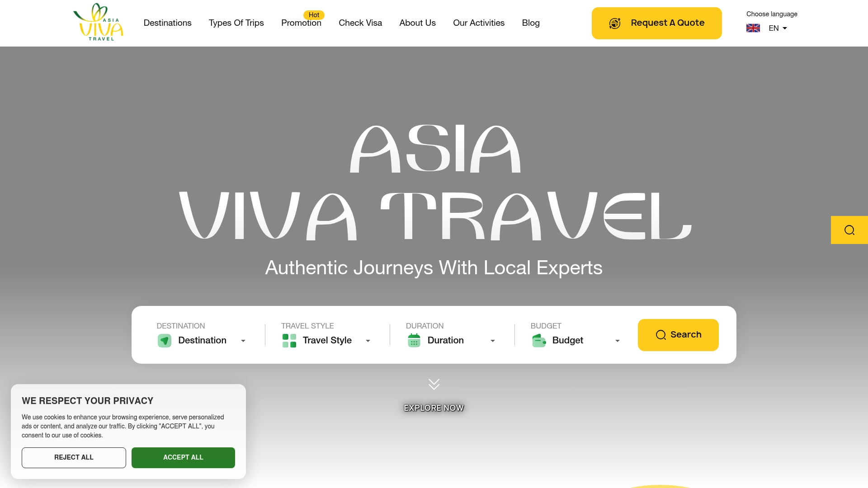The height and width of the screenshot is (488, 868).
Task: Click the UK flag language icon
Action: click(753, 28)
